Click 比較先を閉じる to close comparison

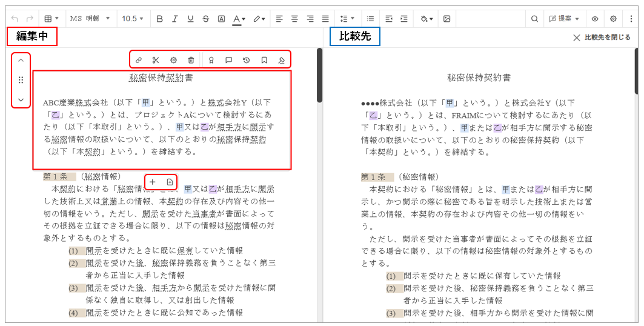coord(602,38)
